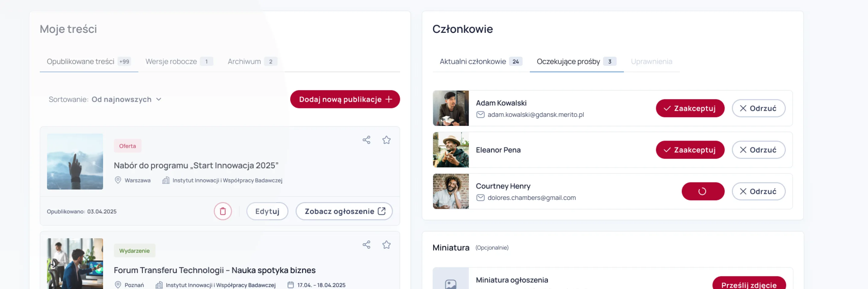Open Forum Transferu Technologii event thumbnail
This screenshot has height=289, width=868.
click(x=75, y=264)
